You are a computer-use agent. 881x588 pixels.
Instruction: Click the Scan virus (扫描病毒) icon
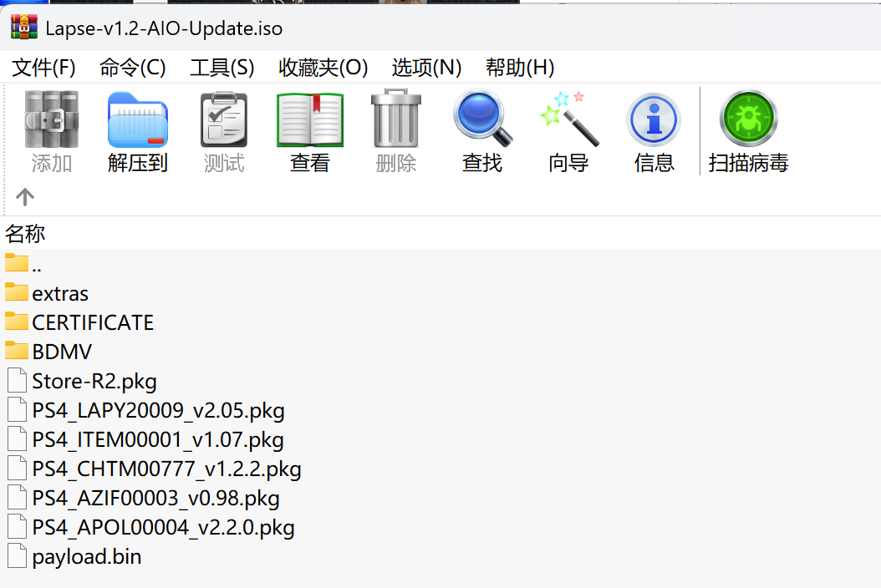[748, 119]
